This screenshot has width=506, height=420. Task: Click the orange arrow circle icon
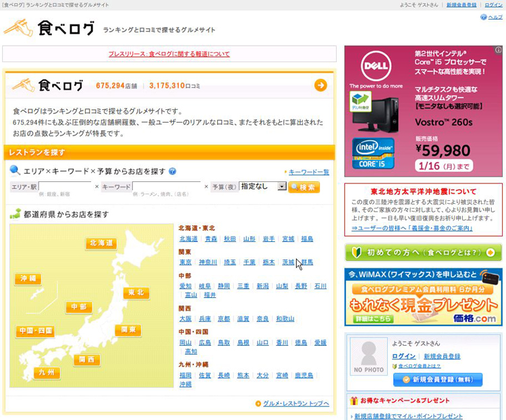click(x=320, y=85)
